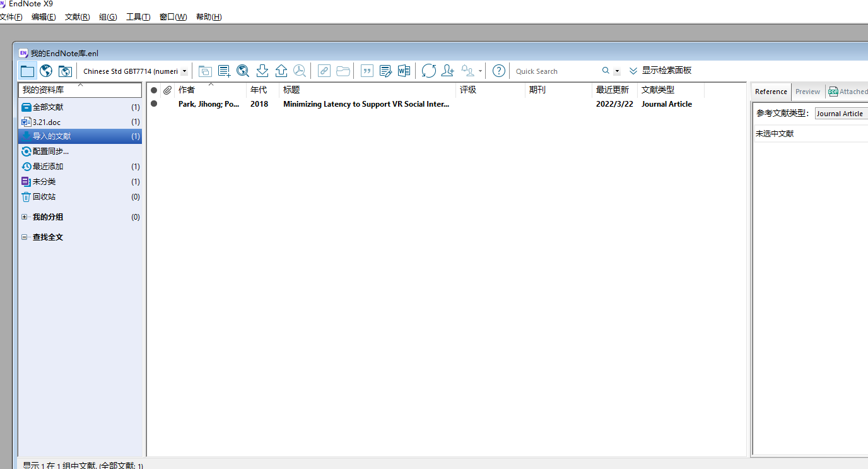Click the Open File folder icon
868x469 pixels.
(x=343, y=71)
